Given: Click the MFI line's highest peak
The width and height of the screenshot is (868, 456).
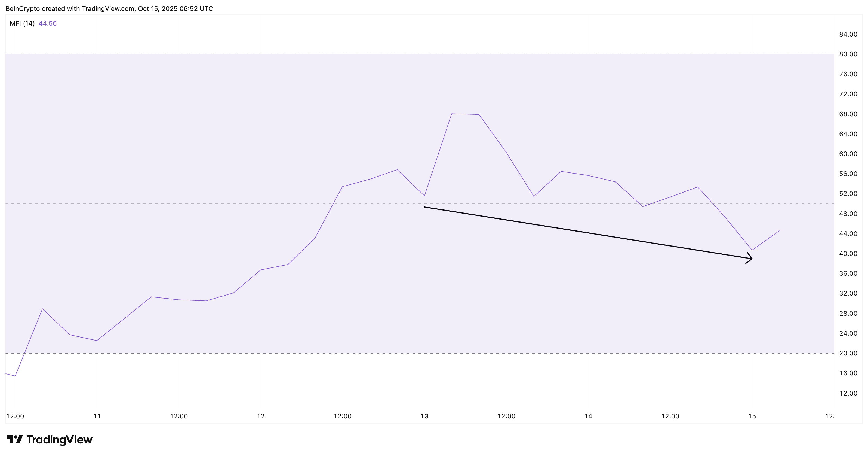Looking at the screenshot, I should [452, 114].
